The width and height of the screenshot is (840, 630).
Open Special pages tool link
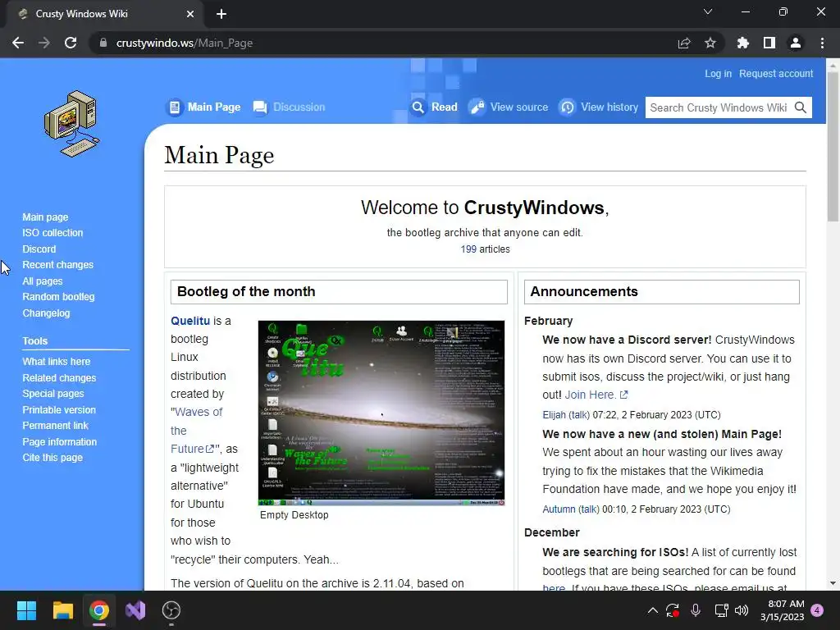pos(53,393)
